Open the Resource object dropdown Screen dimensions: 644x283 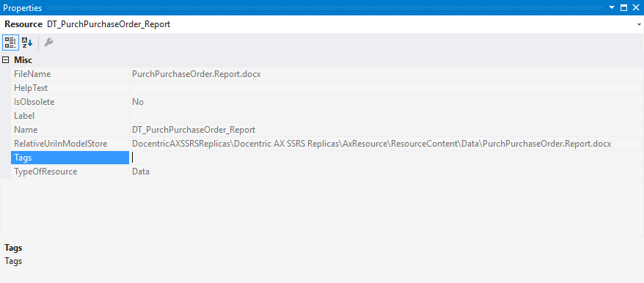point(639,25)
